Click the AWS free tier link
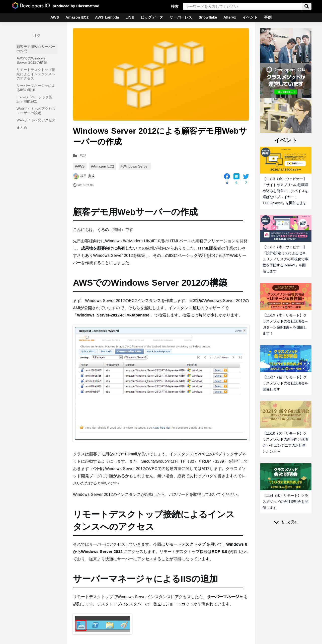 [162, 428]
